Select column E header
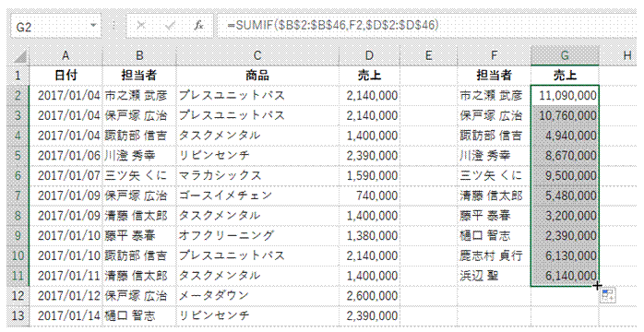The height and width of the screenshot is (332, 644). (428, 56)
